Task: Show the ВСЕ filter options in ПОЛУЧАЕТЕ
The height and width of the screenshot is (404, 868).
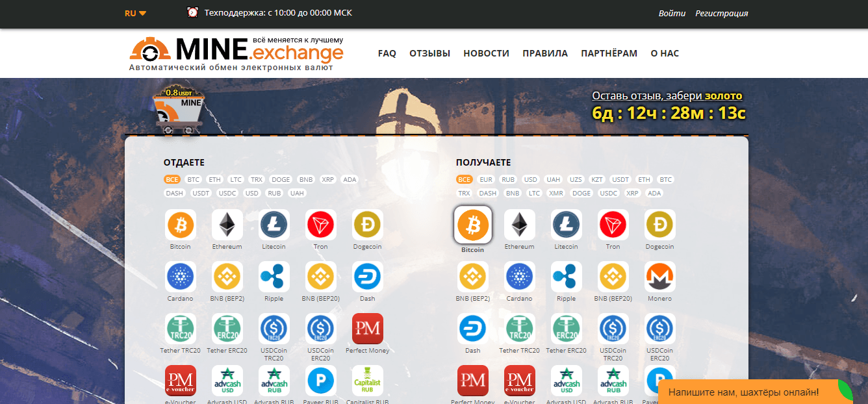Action: pyautogui.click(x=464, y=179)
